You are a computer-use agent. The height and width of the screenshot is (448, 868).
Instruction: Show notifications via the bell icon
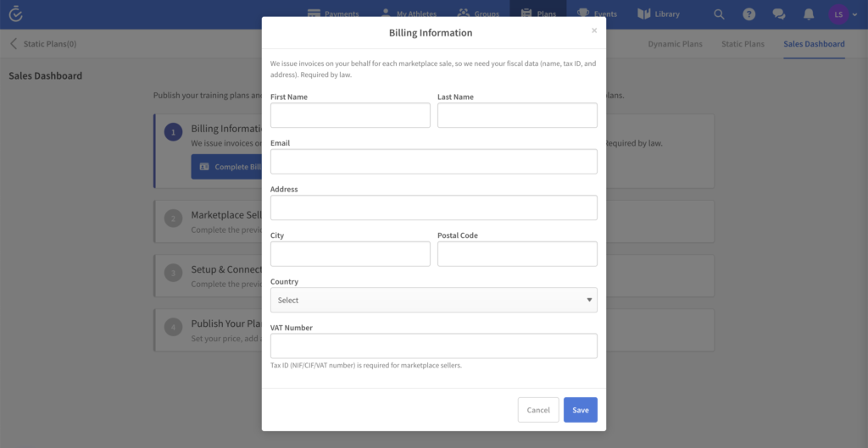click(x=809, y=14)
